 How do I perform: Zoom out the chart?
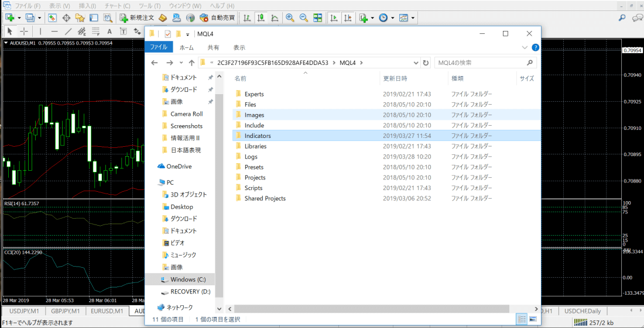[303, 18]
